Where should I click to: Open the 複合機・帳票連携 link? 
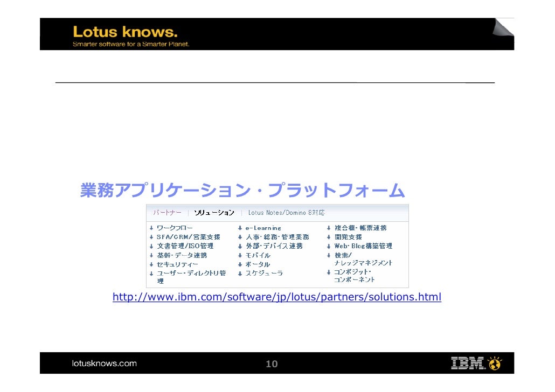point(360,228)
